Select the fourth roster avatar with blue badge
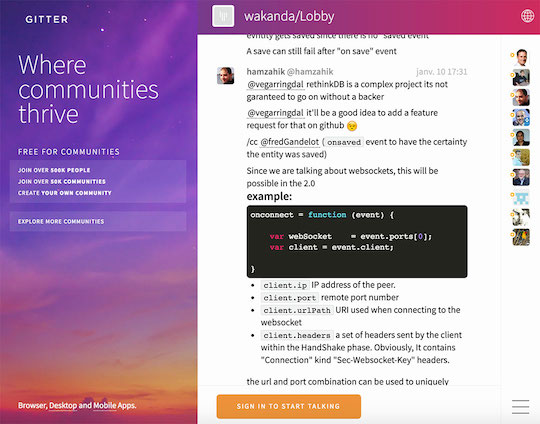 tap(521, 117)
